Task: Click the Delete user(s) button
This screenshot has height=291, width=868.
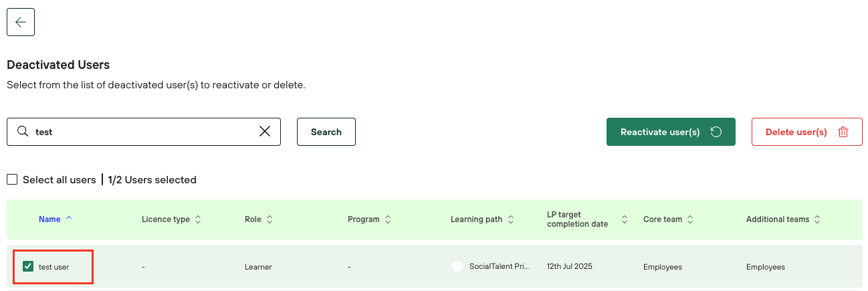Action: 796,132
